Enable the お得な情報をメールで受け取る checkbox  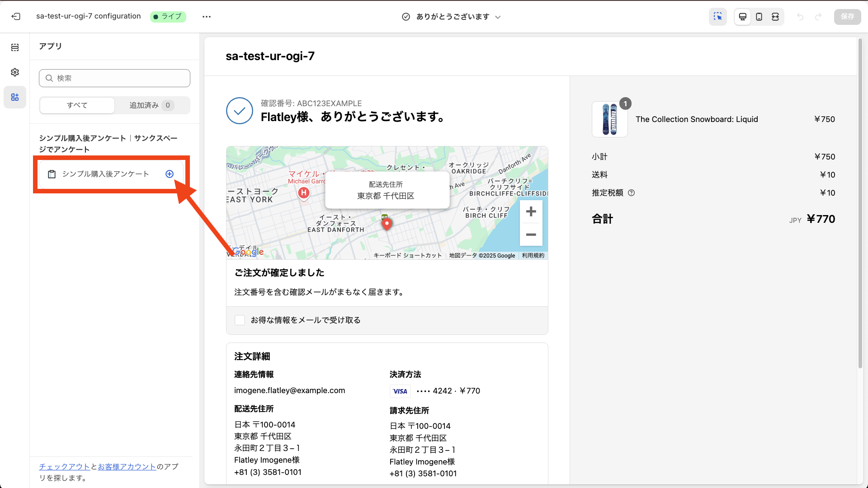pos(240,320)
